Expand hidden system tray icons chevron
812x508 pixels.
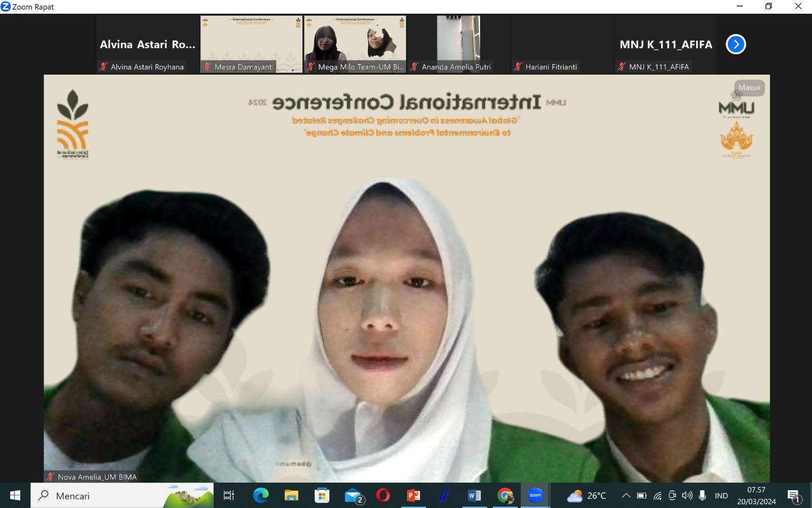point(626,496)
